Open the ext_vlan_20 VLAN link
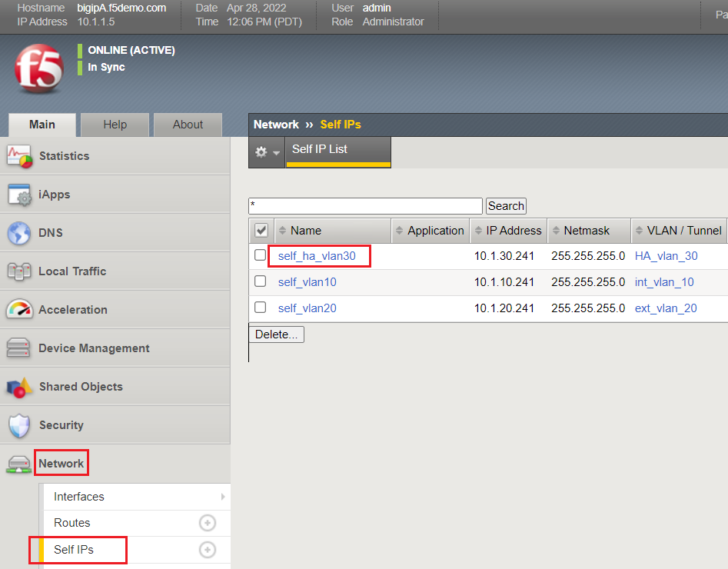 [666, 308]
